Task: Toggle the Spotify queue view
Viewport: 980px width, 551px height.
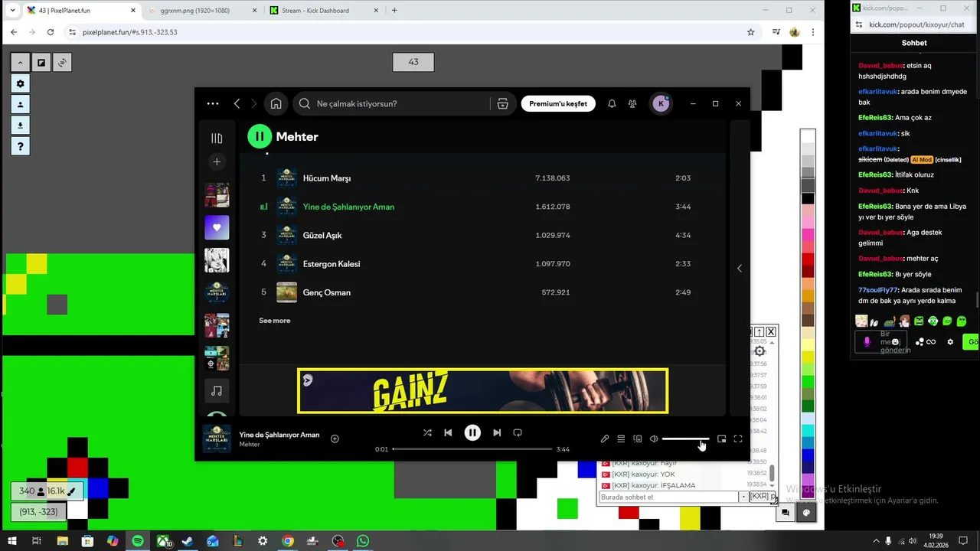Action: [621, 439]
